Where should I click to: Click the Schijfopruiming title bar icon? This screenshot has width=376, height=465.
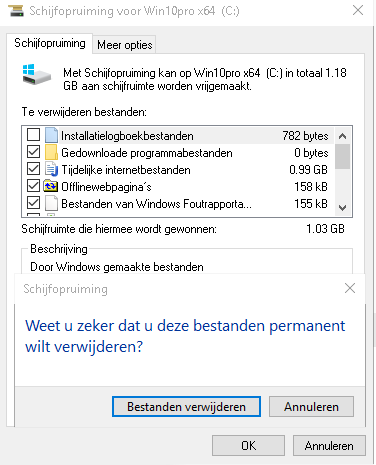click(16, 11)
